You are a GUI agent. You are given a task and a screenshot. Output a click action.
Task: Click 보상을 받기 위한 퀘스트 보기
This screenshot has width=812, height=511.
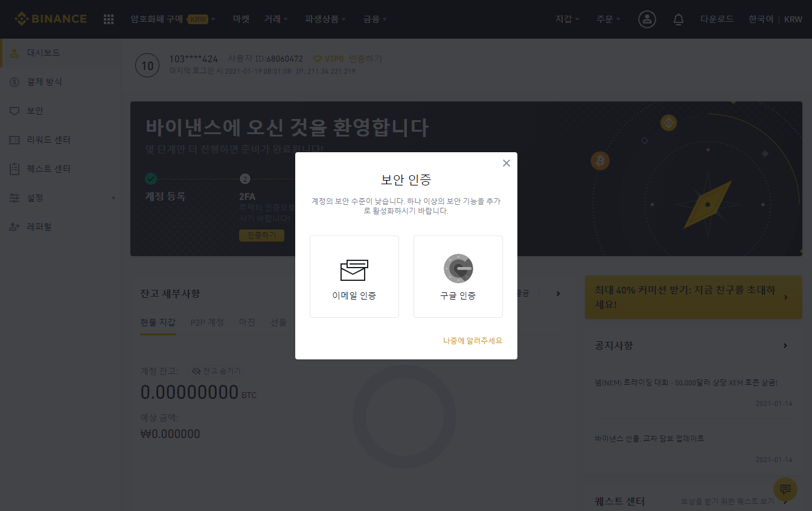pos(727,501)
